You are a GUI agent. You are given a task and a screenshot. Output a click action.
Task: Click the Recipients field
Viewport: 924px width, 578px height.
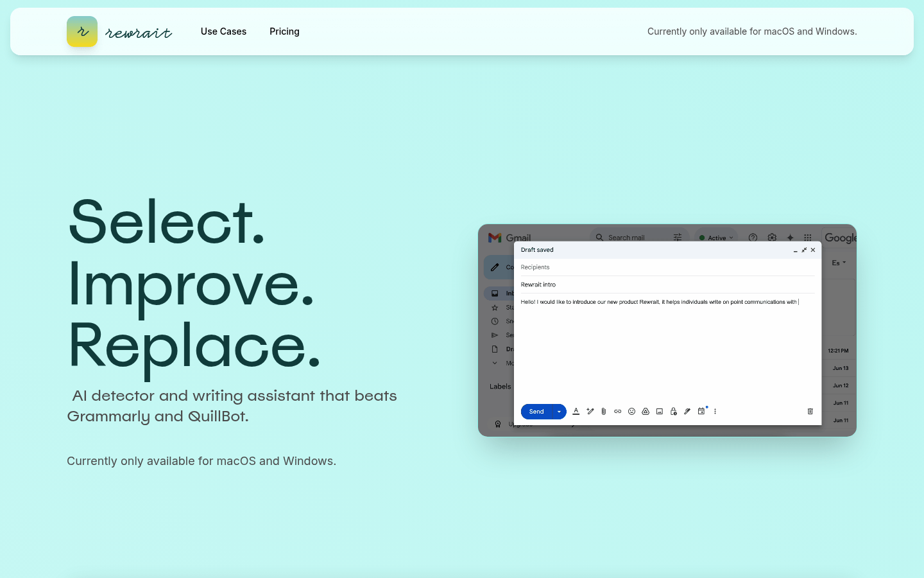pyautogui.click(x=667, y=267)
